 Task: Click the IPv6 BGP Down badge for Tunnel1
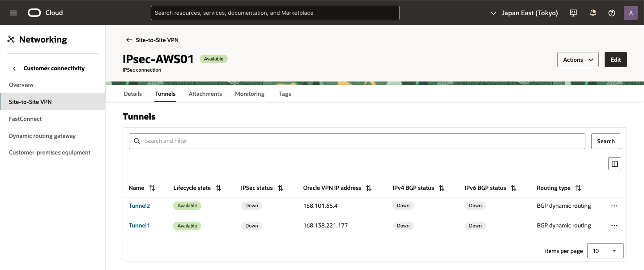point(475,226)
